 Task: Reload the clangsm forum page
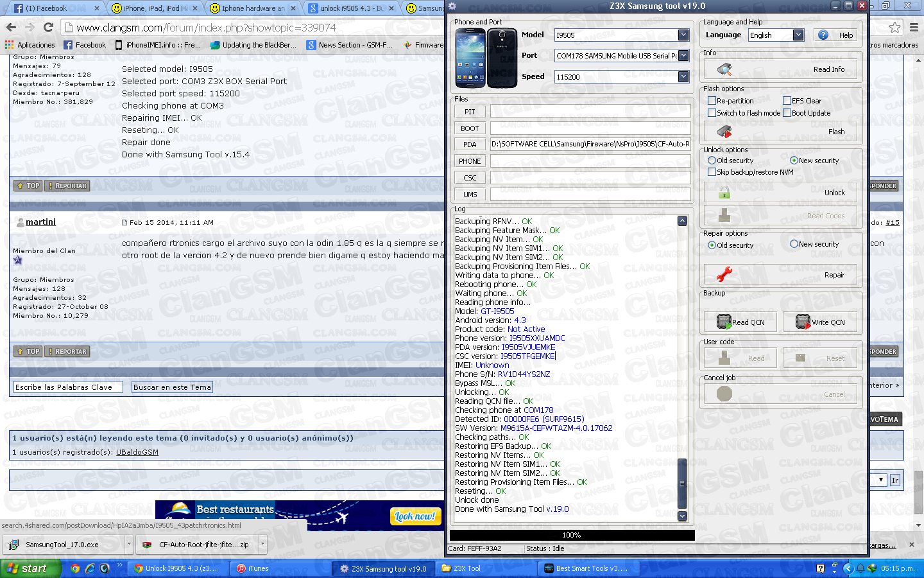48,28
